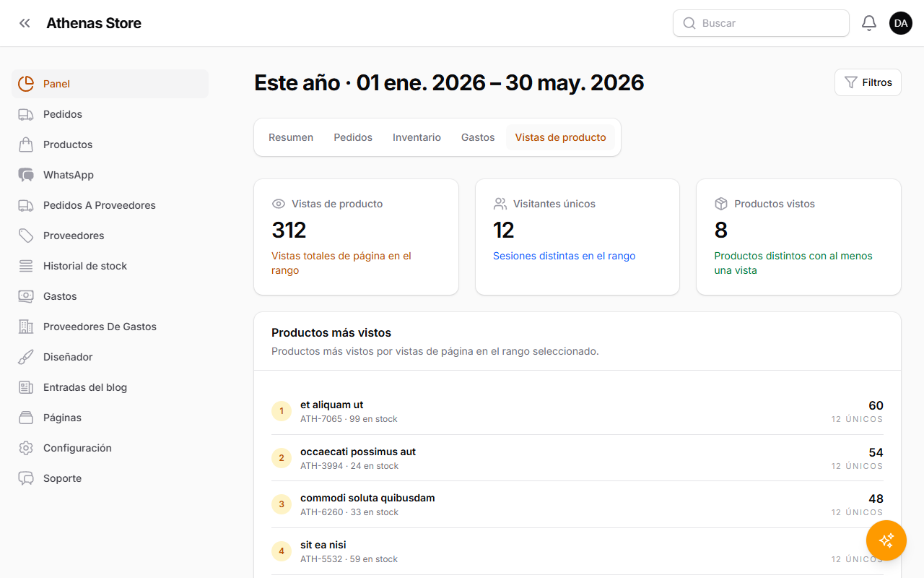Viewport: 924px width, 578px height.
Task: Click the Panel pie chart icon
Action: click(x=26, y=84)
